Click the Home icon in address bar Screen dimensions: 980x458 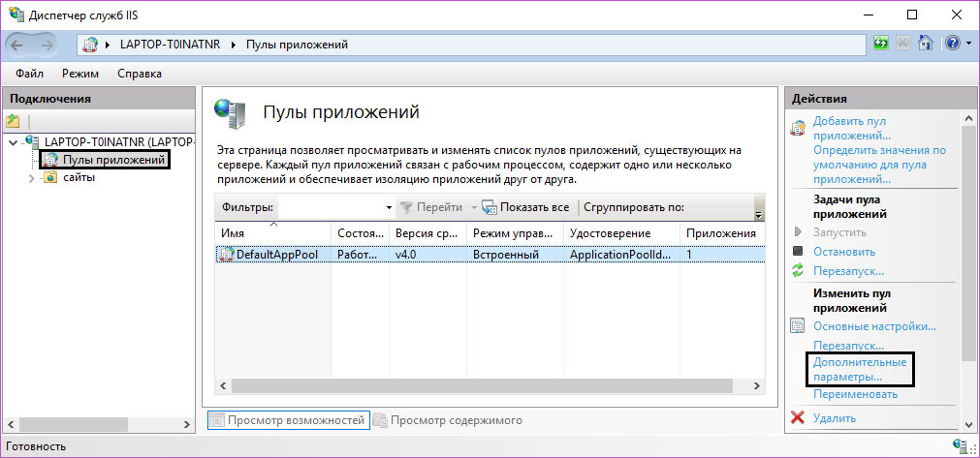click(x=927, y=44)
